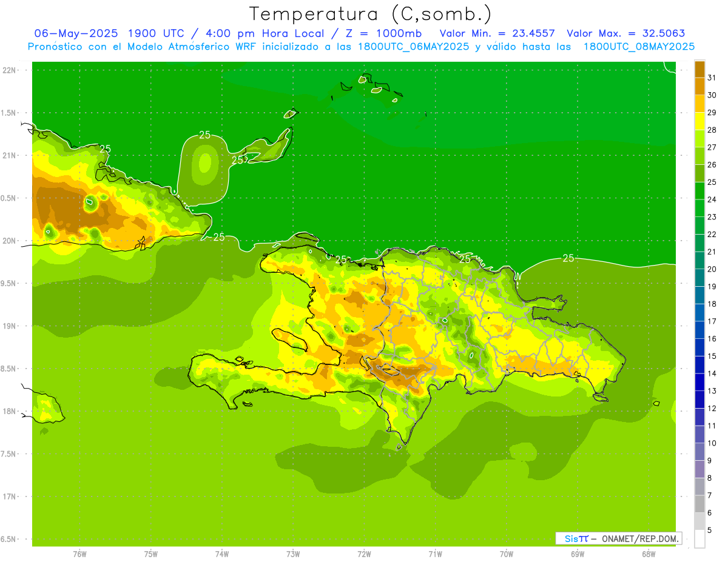Click the '19N' latitude axis label
Image resolution: width=728 pixels, height=562 pixels.
coord(10,326)
